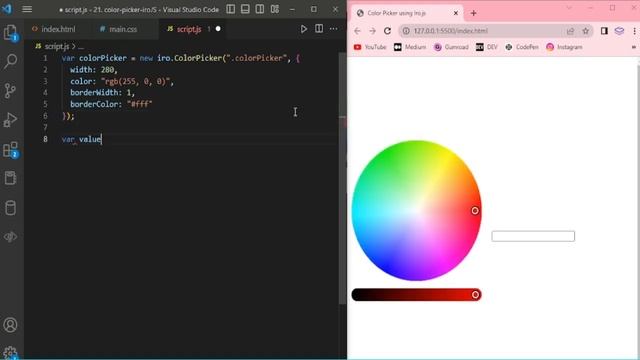
Task: Toggle the browser side panel
Action: [x=604, y=31]
